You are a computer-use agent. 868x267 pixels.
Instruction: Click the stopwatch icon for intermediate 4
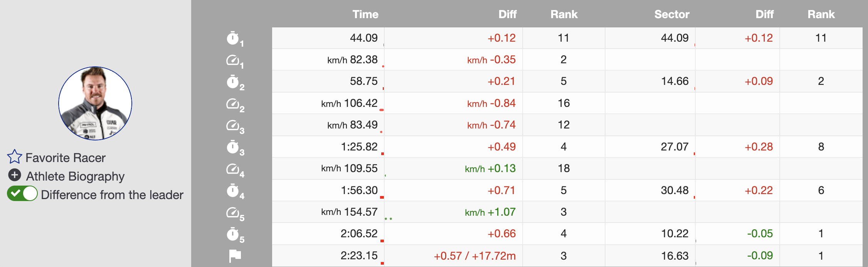point(233,191)
